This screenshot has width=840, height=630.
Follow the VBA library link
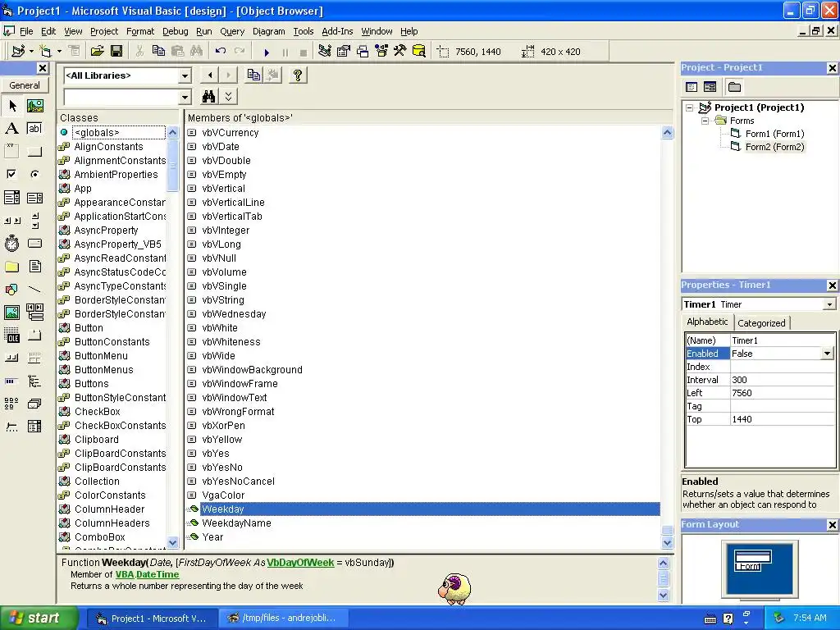tap(125, 574)
